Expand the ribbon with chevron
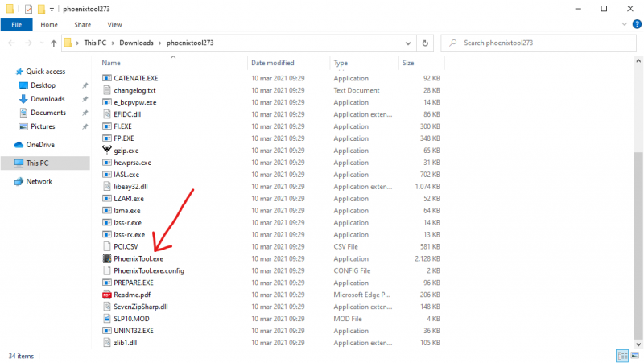644x363 pixels. (625, 24)
